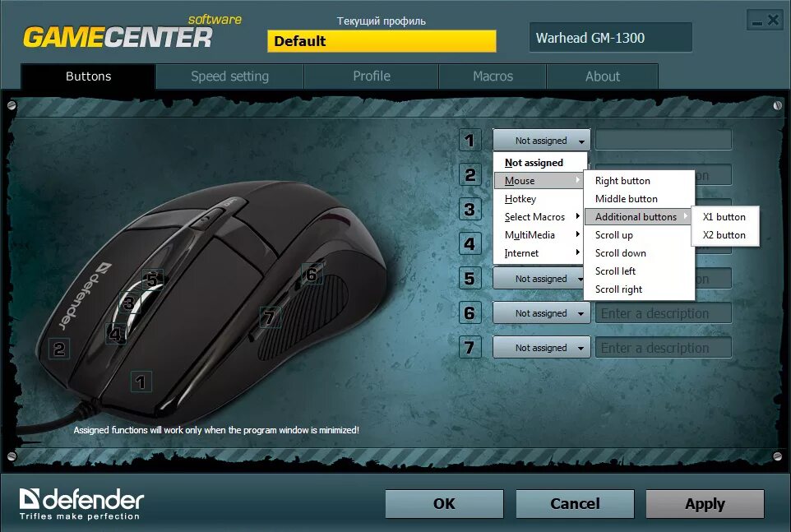
Task: Assign Right button function
Action: (639, 181)
